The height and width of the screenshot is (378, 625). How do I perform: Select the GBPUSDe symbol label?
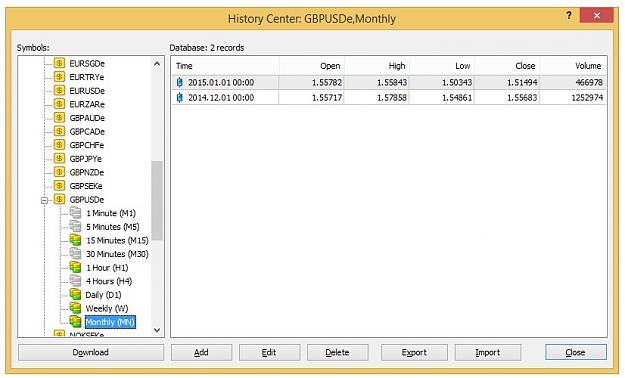[x=86, y=200]
